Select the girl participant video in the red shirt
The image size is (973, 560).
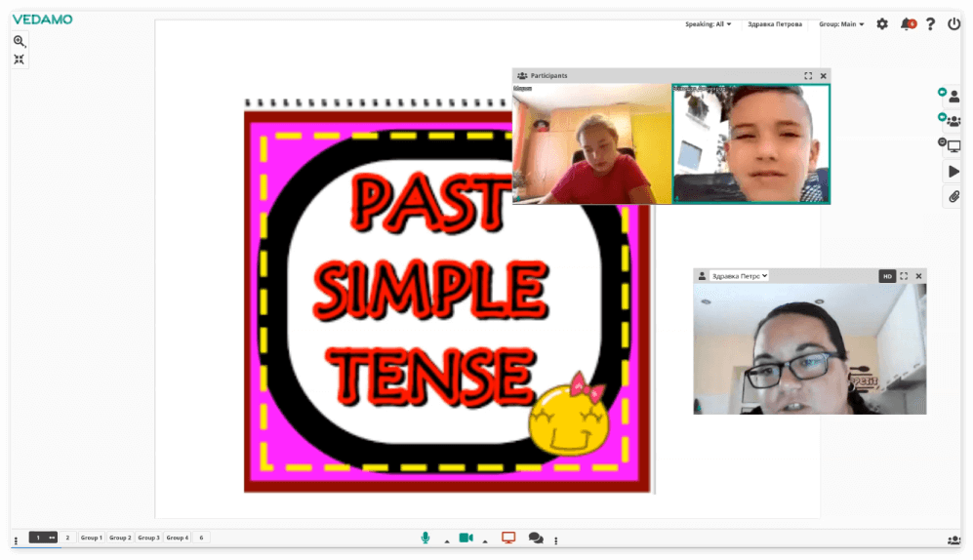(591, 143)
